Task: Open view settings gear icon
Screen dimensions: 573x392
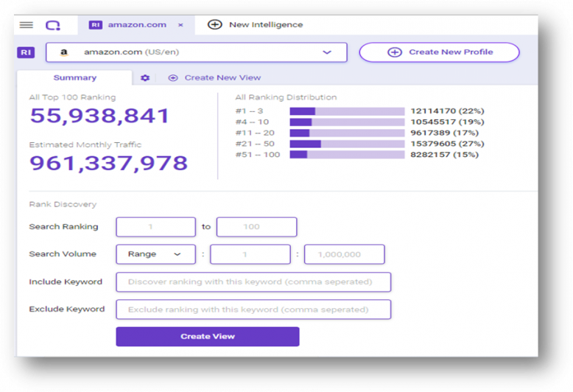Action: tap(145, 78)
